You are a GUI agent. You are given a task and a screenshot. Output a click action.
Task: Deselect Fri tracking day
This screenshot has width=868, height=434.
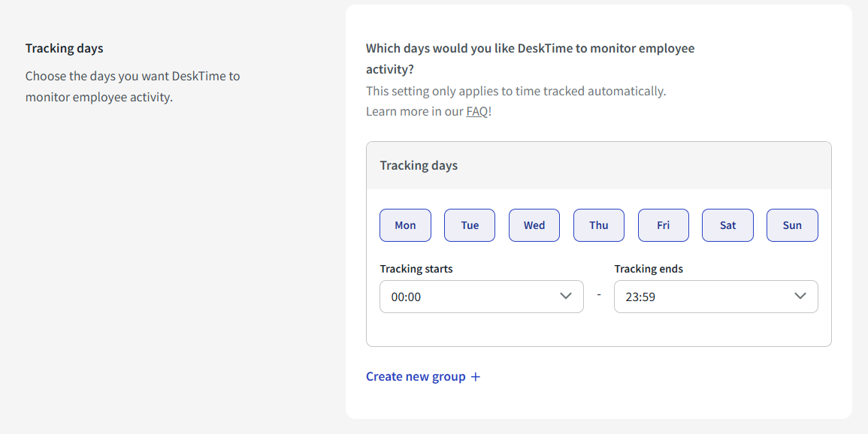pyautogui.click(x=663, y=225)
